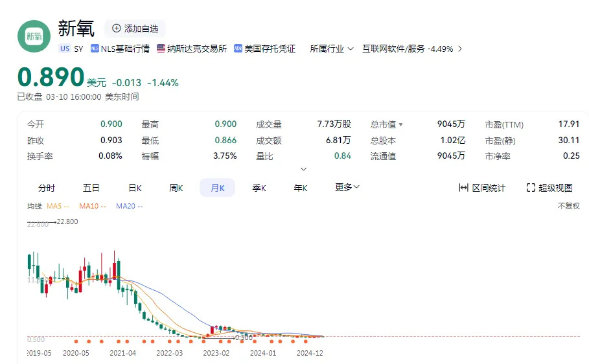The width and height of the screenshot is (589, 364).
Task: Open the 更多 chart period dropdown
Action: [x=347, y=187]
